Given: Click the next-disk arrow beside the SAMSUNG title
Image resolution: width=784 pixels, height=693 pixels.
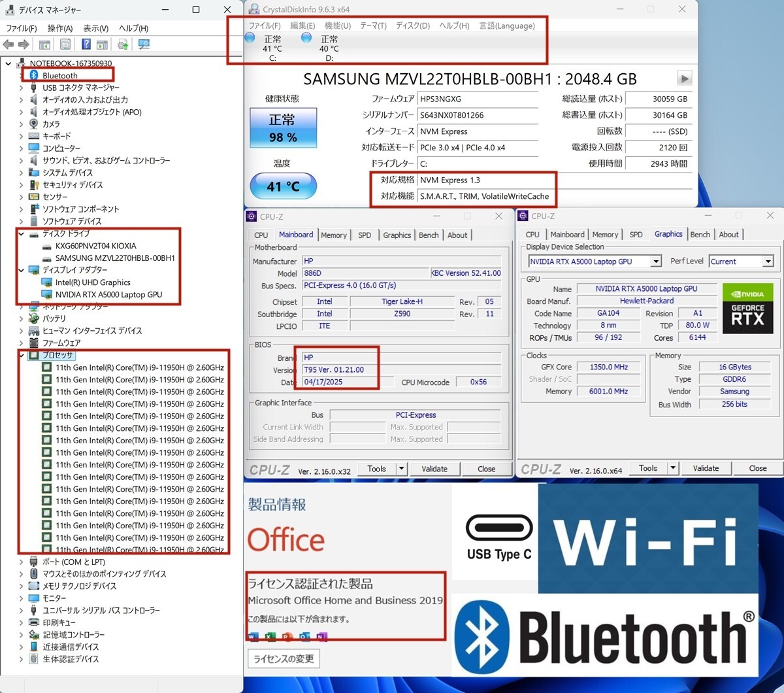Looking at the screenshot, I should [x=684, y=78].
